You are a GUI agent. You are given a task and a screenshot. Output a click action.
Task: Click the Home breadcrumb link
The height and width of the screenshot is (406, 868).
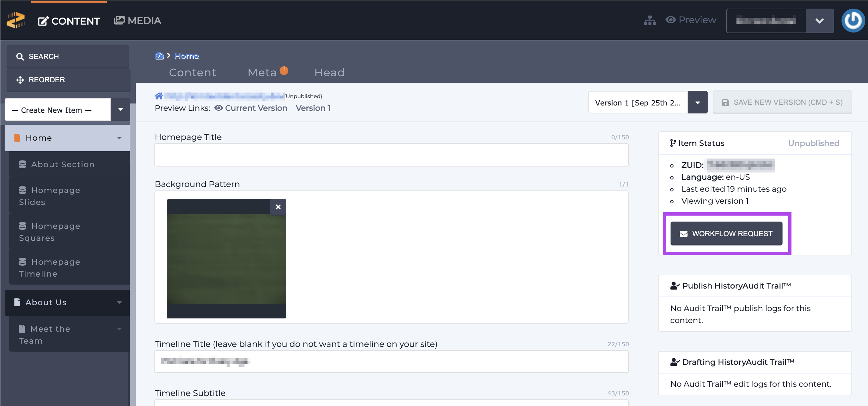click(187, 56)
